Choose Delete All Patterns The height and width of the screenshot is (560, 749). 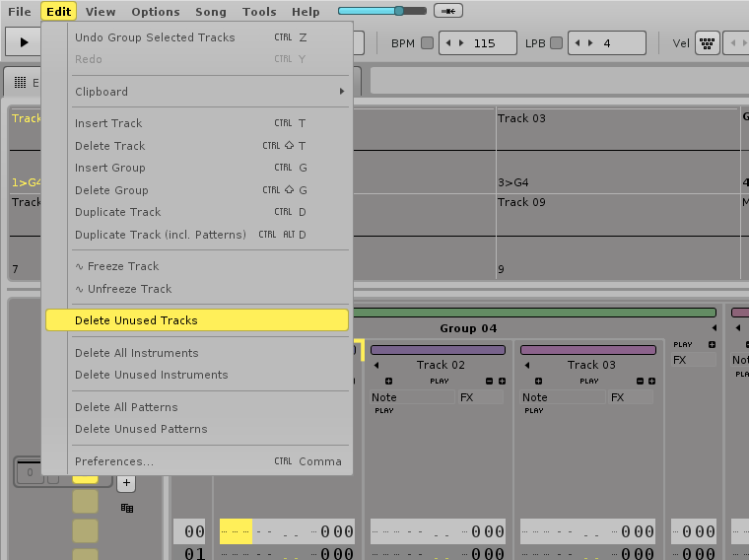197,407
